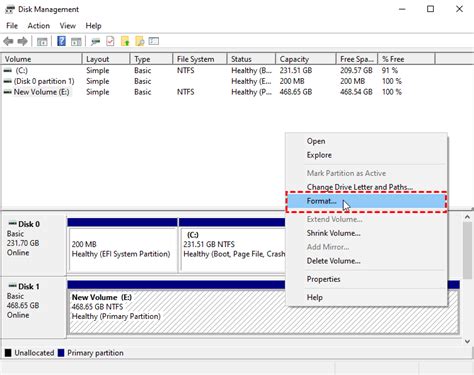Click the scroll up arrow in disk pane

coord(467,217)
